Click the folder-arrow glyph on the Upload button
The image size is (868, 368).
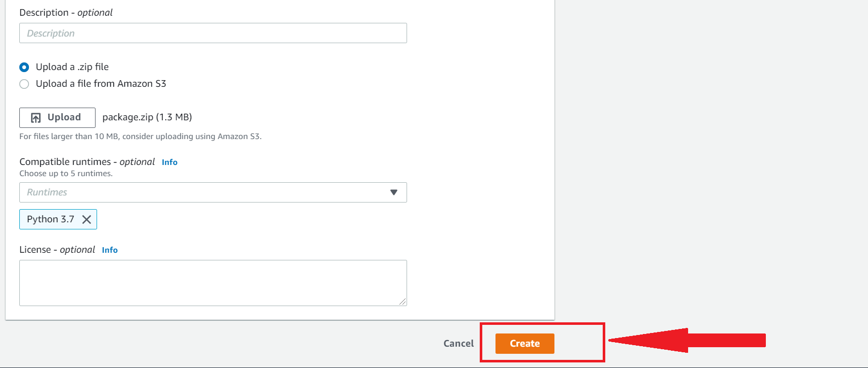[35, 117]
